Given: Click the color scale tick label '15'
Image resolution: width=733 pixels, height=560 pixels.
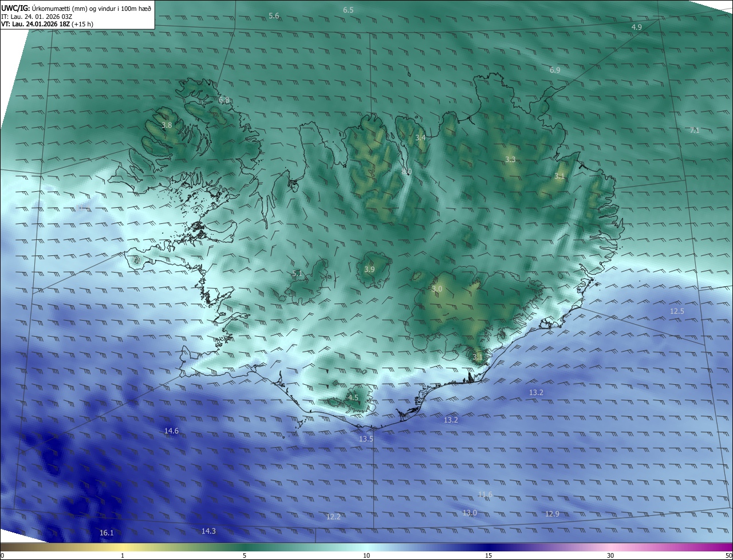Looking at the screenshot, I should click(x=488, y=556).
